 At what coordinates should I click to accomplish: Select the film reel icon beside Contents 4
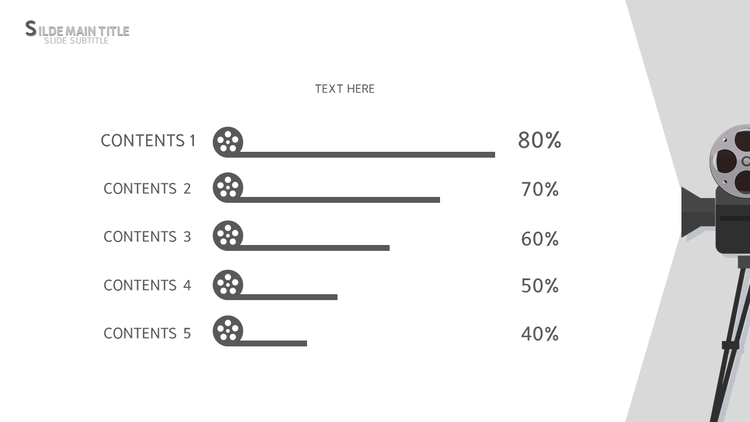point(228,284)
